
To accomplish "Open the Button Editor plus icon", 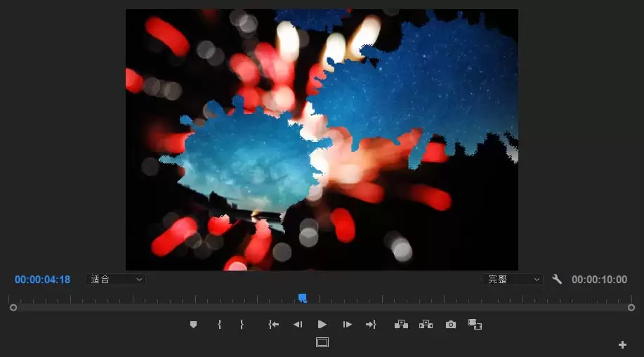I will point(622,344).
